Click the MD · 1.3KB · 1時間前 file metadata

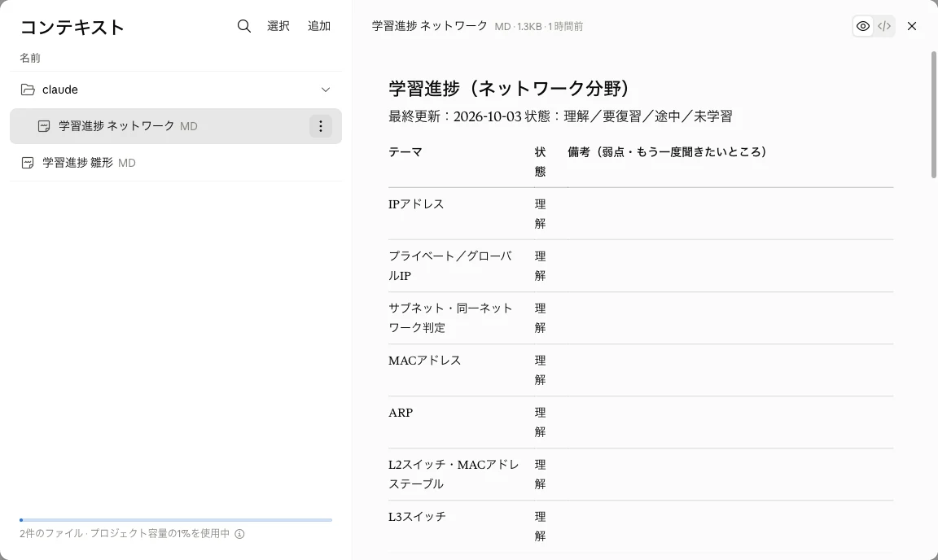coord(538,26)
